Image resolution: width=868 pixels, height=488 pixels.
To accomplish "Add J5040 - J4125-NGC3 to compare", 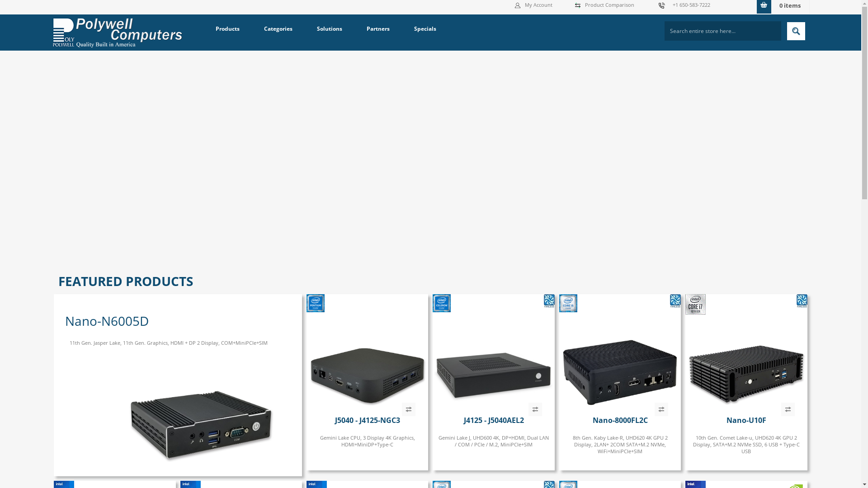I will coord(409,409).
